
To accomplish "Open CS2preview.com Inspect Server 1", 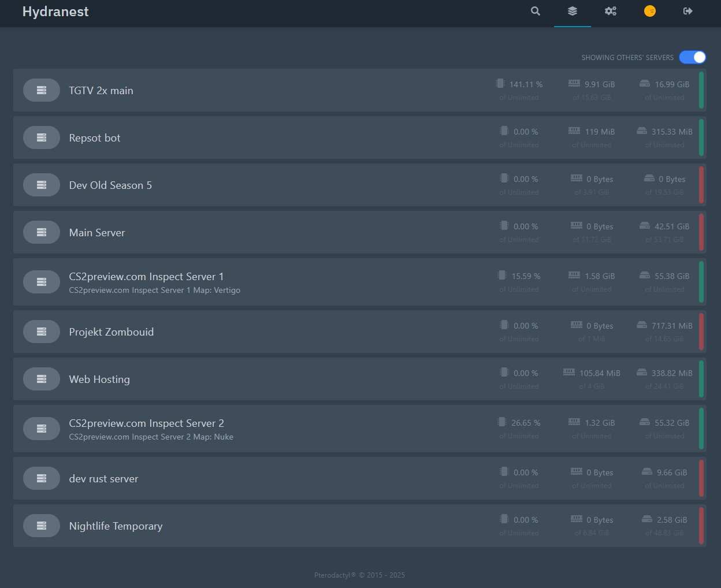I will click(359, 282).
